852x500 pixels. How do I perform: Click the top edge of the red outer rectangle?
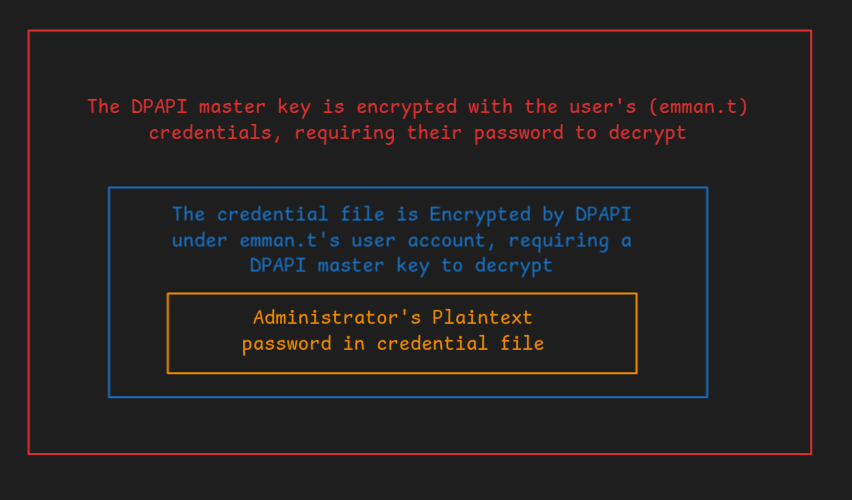pos(419,31)
